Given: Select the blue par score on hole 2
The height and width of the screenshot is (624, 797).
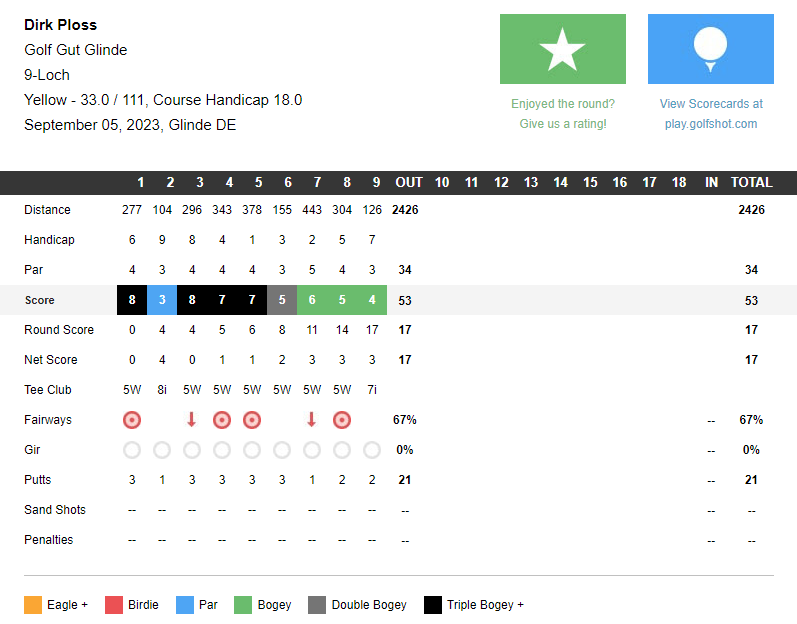Looking at the screenshot, I should click(162, 300).
